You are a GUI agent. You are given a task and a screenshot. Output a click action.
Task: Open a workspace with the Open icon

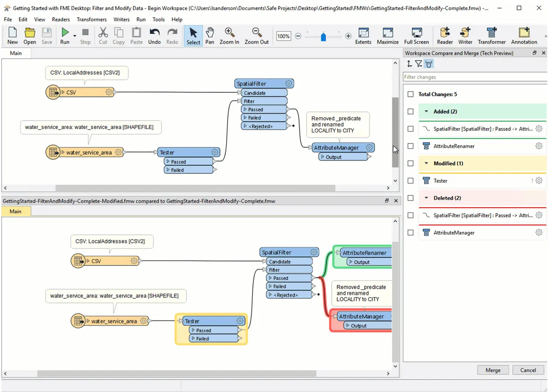(x=30, y=33)
